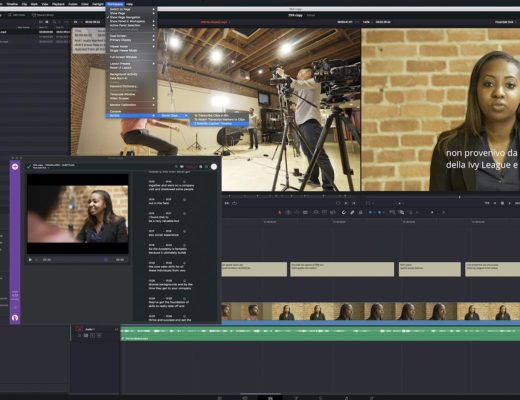This screenshot has height=400, width=520.
Task: Select Data Burn-In menu item
Action: pos(131,78)
